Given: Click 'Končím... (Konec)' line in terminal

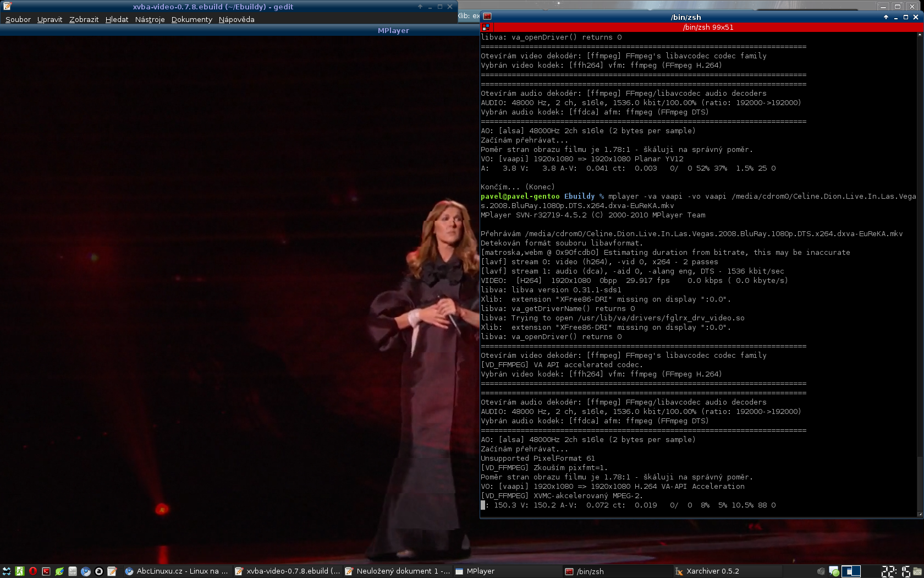Looking at the screenshot, I should click(x=518, y=187).
